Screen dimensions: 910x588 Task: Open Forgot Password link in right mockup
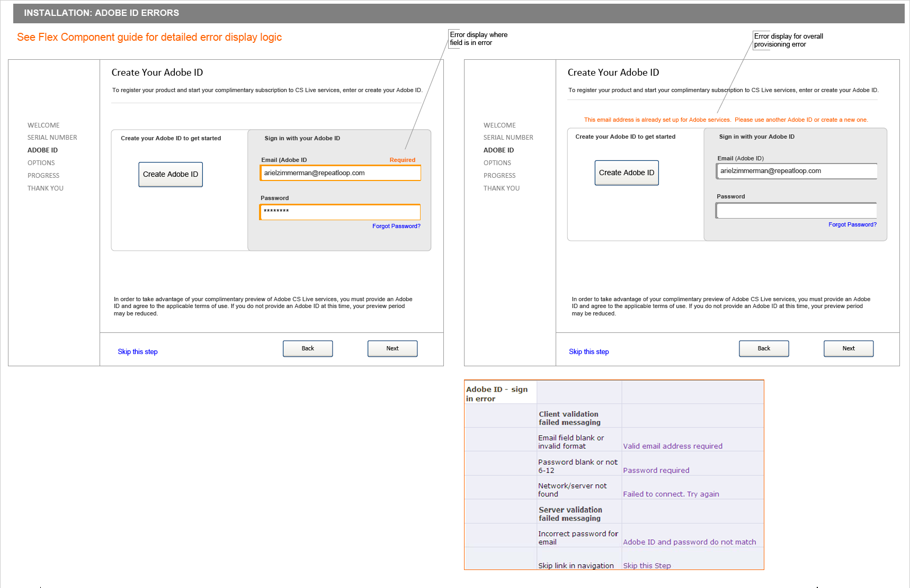[852, 224]
